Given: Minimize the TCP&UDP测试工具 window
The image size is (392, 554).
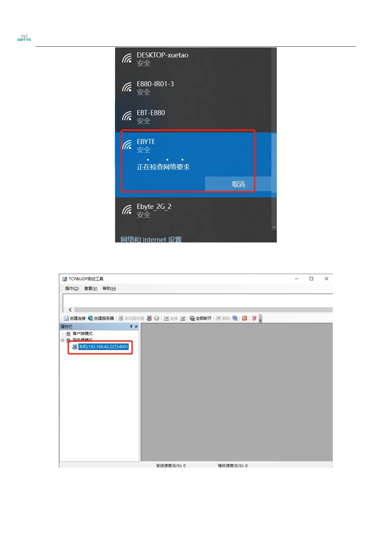Looking at the screenshot, I should point(297,279).
